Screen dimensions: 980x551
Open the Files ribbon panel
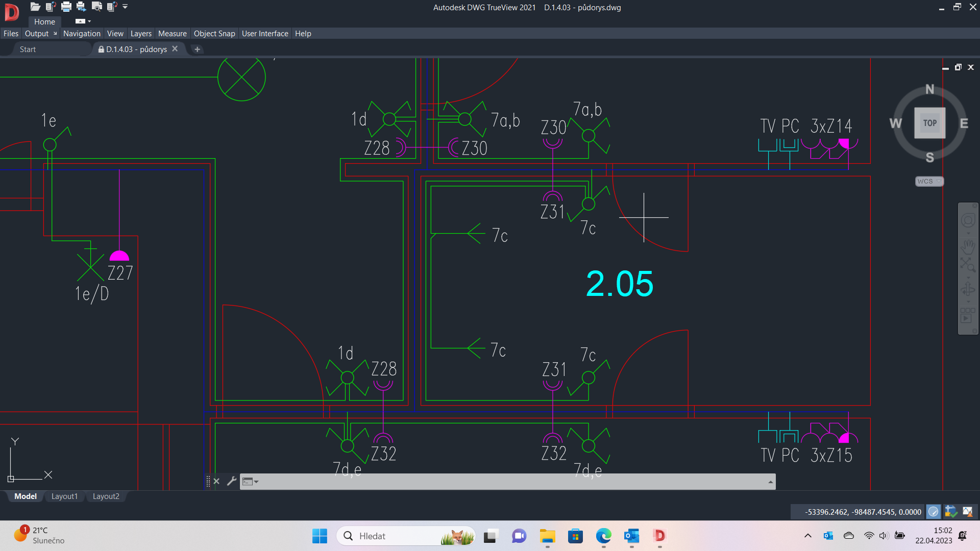[x=11, y=33]
